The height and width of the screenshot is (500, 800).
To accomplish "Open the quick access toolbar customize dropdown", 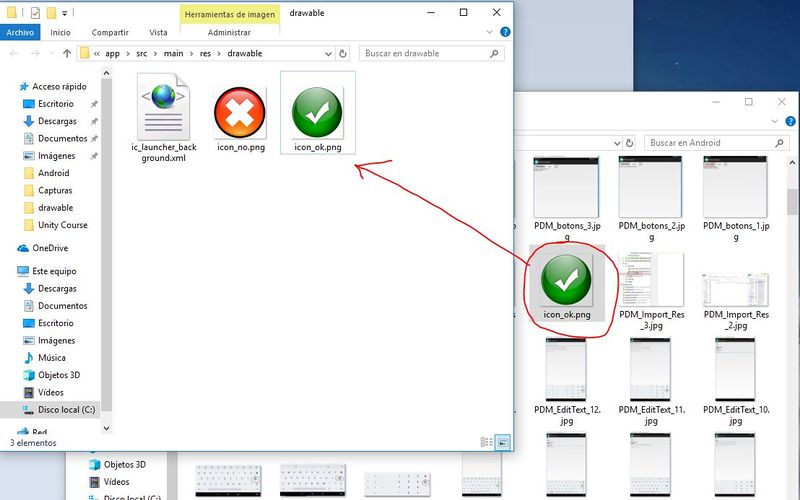I will pyautogui.click(x=64, y=13).
